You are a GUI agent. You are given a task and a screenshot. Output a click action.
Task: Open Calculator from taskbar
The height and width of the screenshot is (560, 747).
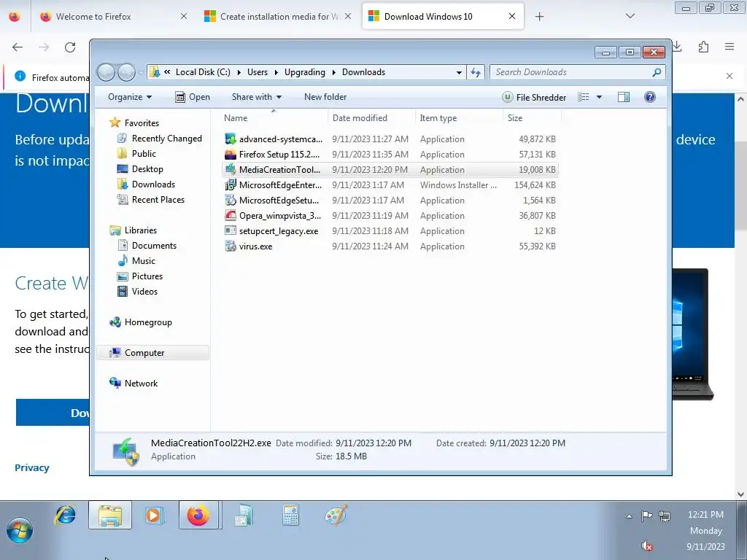pyautogui.click(x=290, y=516)
